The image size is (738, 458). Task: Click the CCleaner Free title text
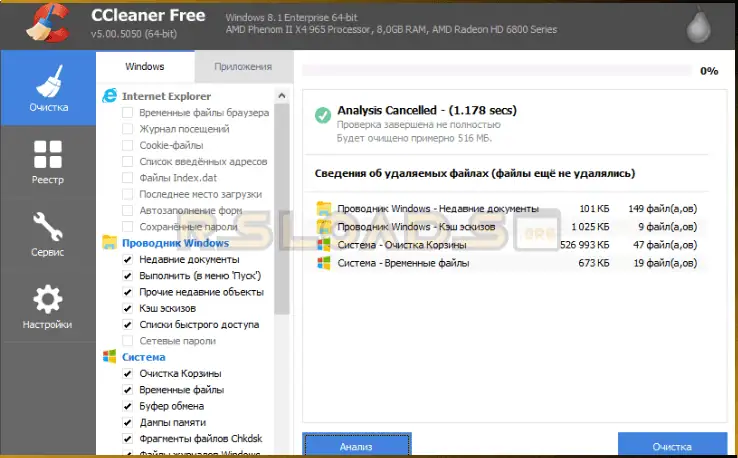[148, 16]
